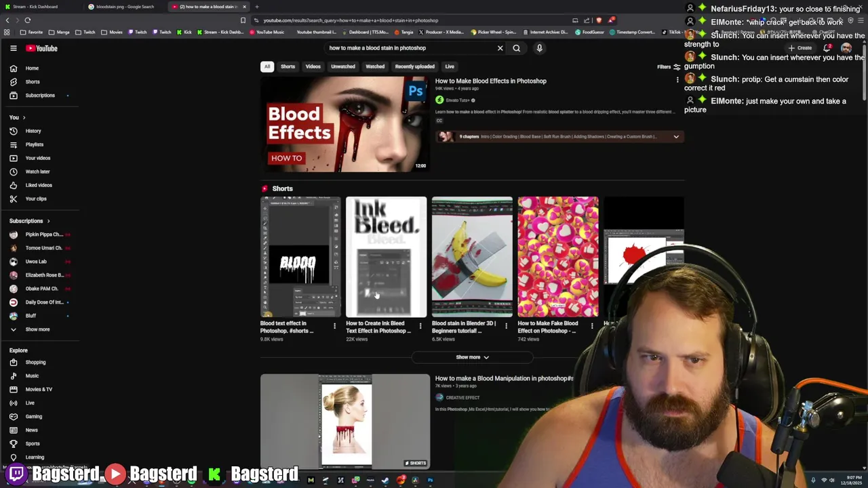
Task: Open account avatar menu
Action: coord(846,48)
